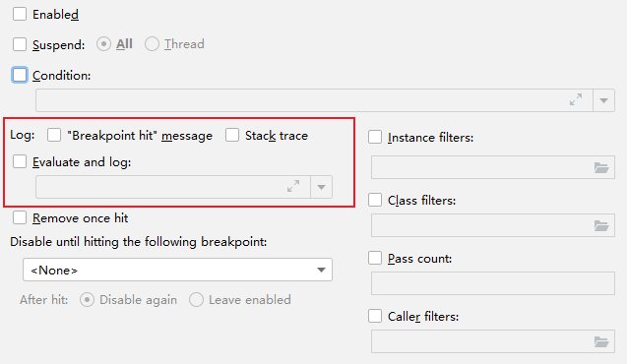Select the All suspend radio button
This screenshot has width=627, height=364.
point(103,44)
